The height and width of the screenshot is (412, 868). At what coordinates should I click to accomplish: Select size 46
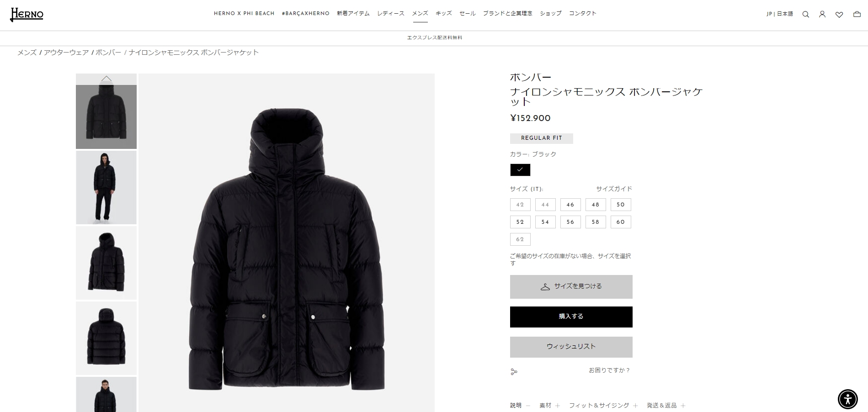click(570, 205)
